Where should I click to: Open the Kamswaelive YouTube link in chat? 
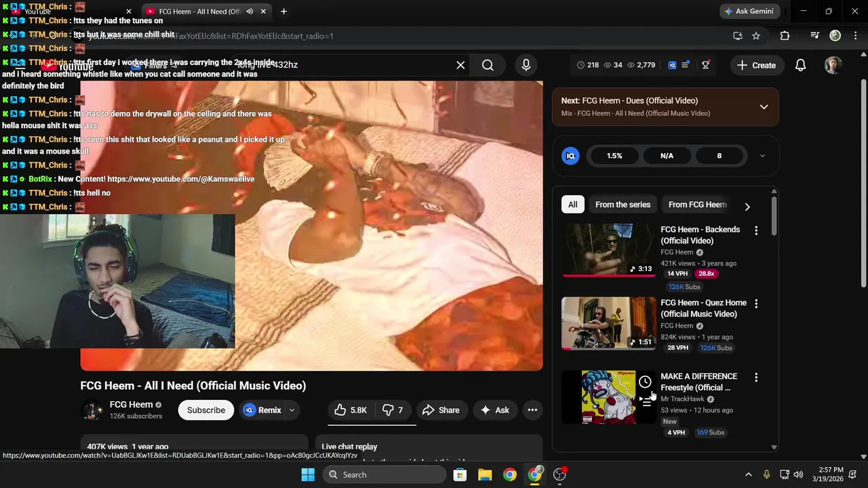click(x=181, y=180)
